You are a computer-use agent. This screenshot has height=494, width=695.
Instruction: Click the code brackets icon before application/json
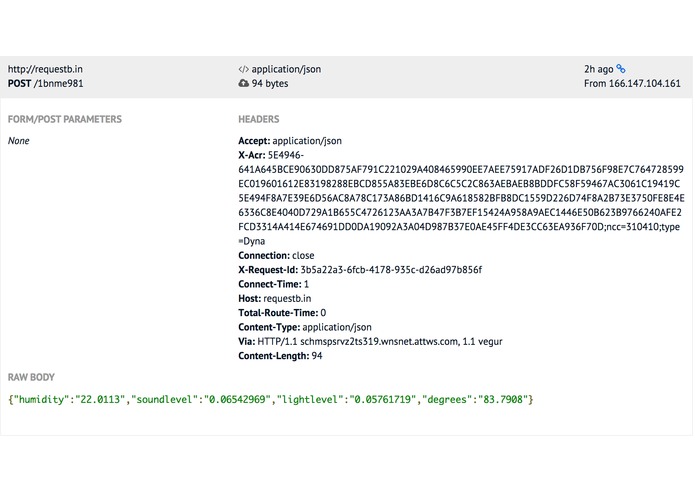pyautogui.click(x=243, y=69)
